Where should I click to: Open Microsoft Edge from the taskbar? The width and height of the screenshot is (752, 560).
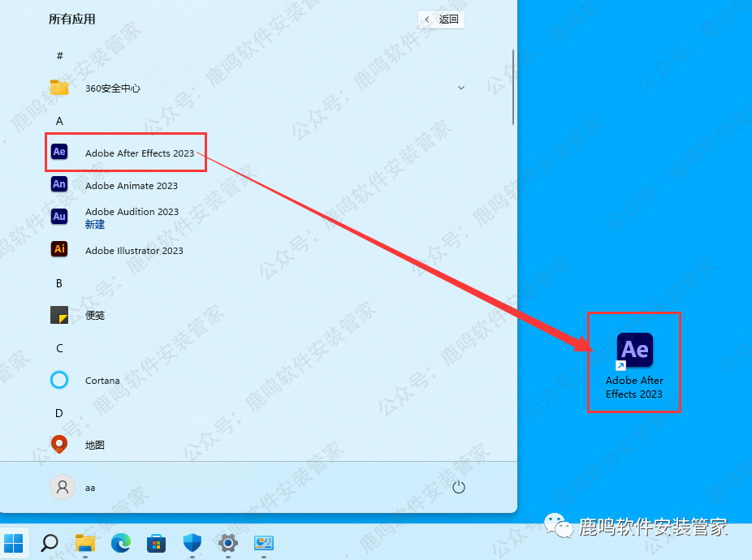[121, 543]
